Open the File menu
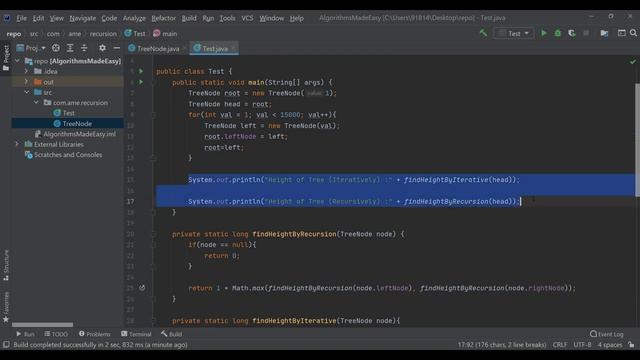The image size is (640, 360). pos(21,18)
